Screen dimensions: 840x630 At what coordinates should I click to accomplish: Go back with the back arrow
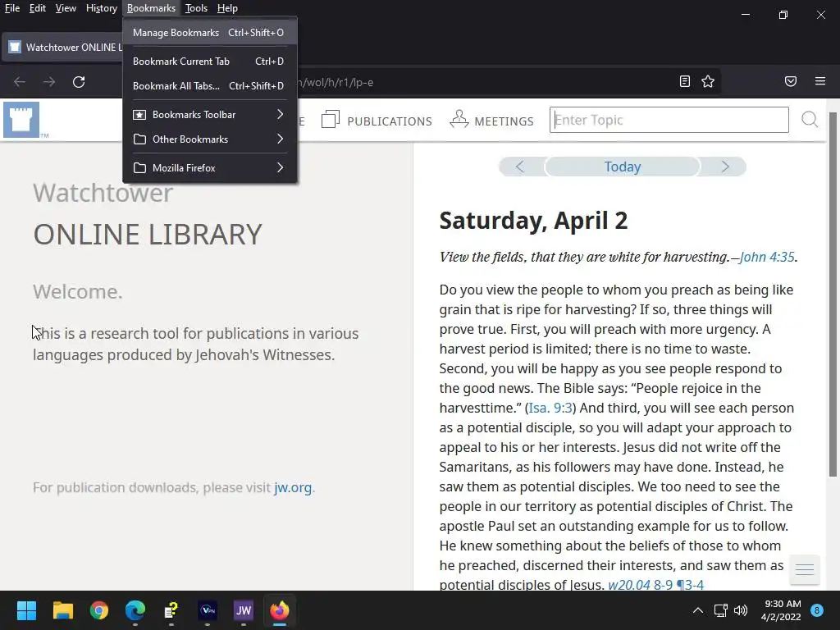[x=20, y=82]
